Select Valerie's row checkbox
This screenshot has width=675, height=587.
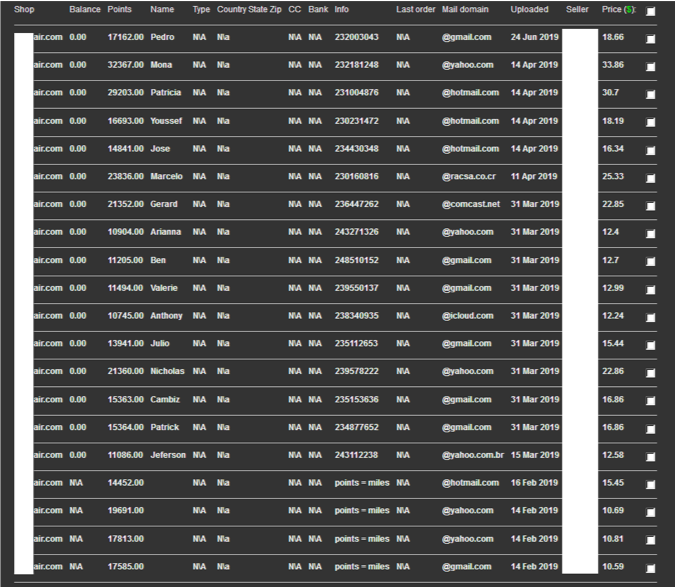[651, 290]
